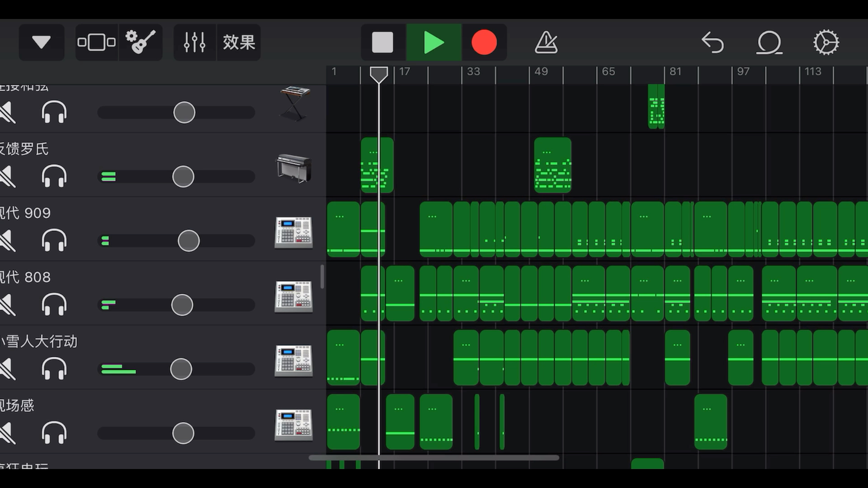Jump to bar 49 on the ruler

point(541,71)
